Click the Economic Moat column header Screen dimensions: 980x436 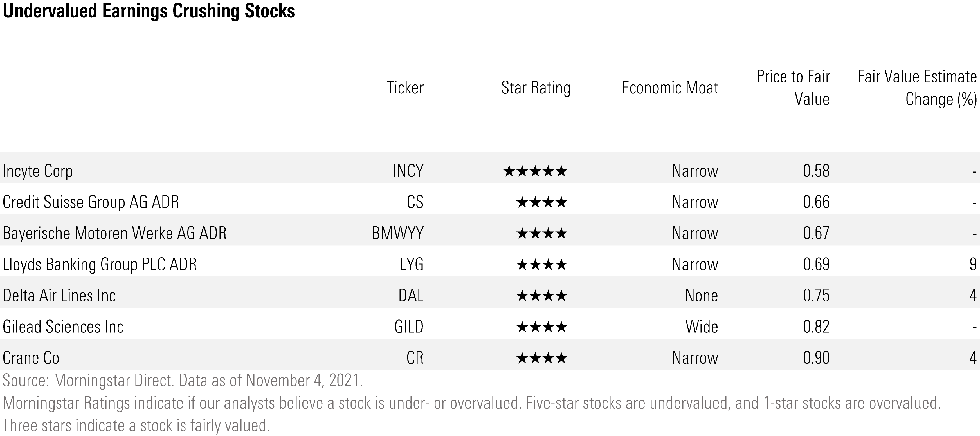tap(670, 88)
